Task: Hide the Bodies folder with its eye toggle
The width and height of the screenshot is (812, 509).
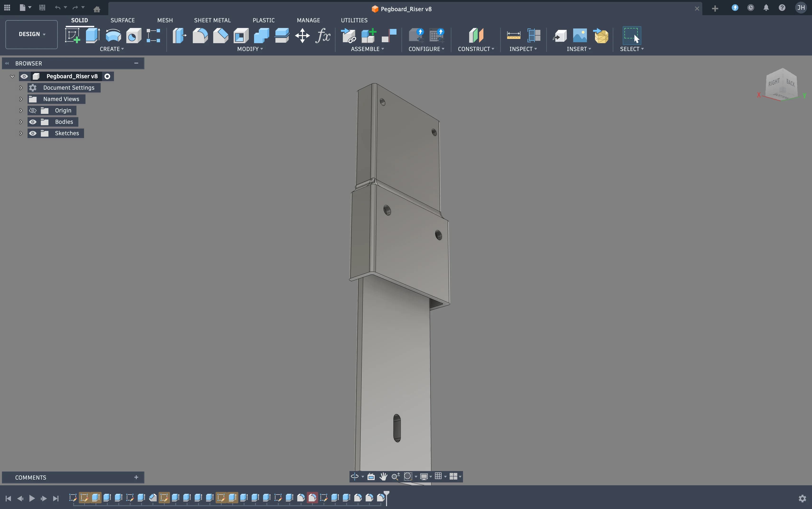Action: (33, 121)
